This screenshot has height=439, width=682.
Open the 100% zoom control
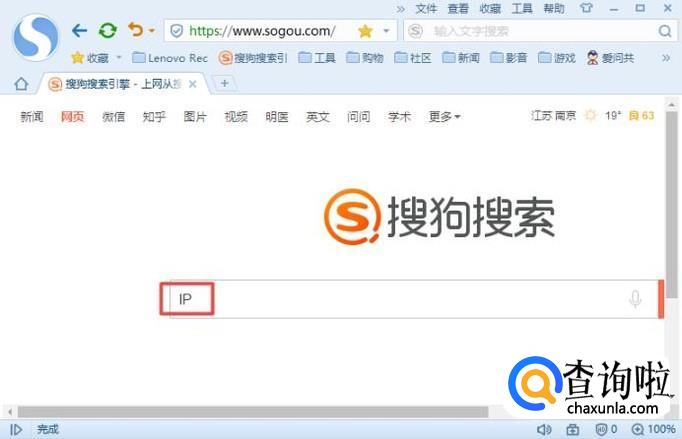tap(653, 430)
